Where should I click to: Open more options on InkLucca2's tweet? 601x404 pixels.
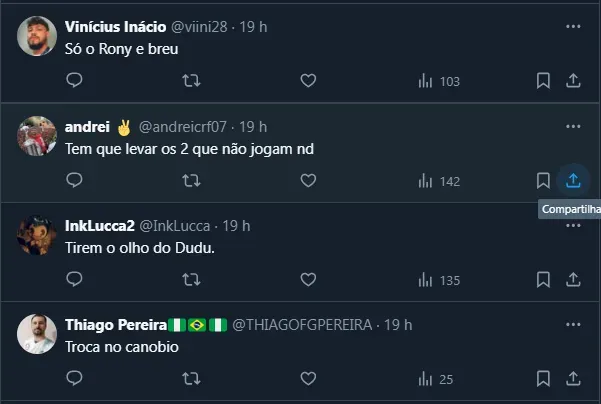point(573,226)
